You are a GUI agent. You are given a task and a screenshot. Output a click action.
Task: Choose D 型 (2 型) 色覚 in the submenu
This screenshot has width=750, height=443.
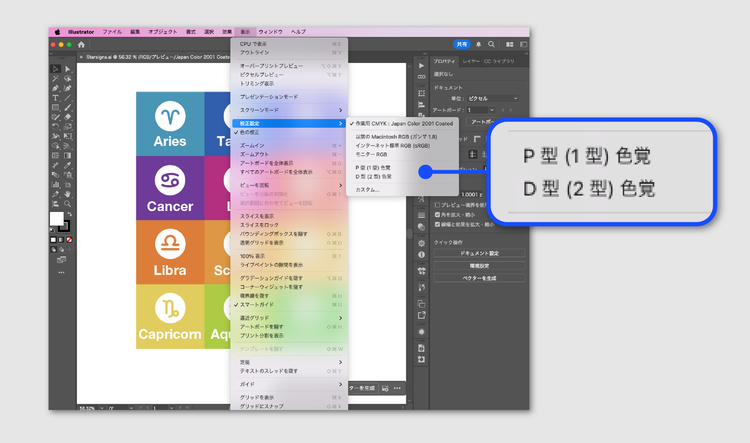[x=402, y=177]
